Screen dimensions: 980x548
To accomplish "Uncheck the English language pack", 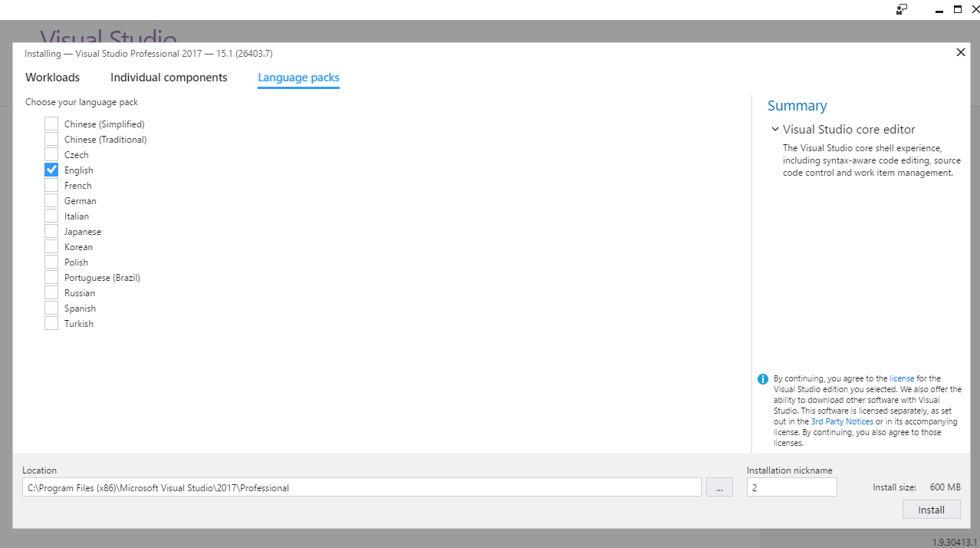I will 51,170.
